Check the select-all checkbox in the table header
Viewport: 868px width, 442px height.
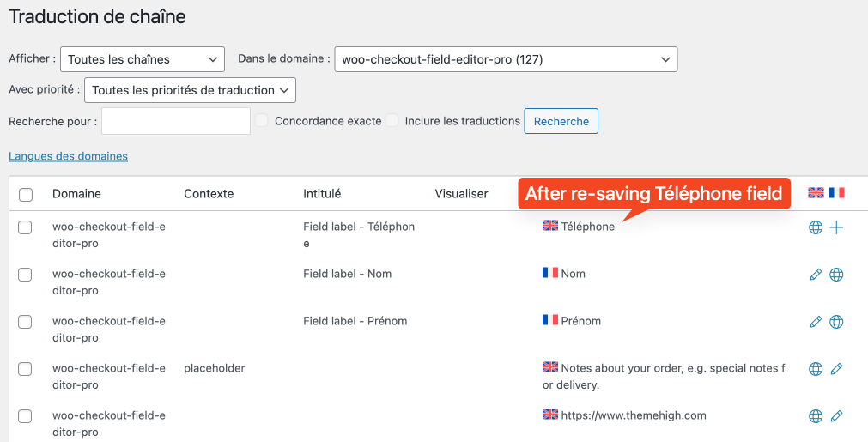[x=26, y=195]
